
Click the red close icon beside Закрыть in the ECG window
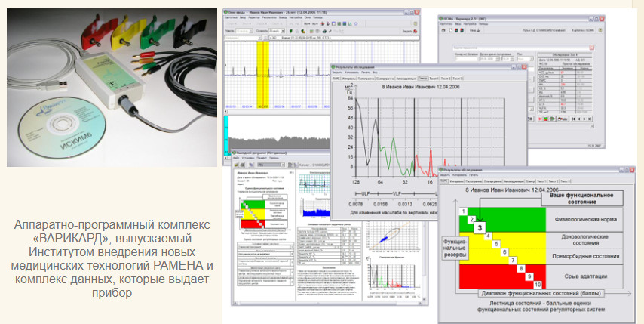[416, 31]
